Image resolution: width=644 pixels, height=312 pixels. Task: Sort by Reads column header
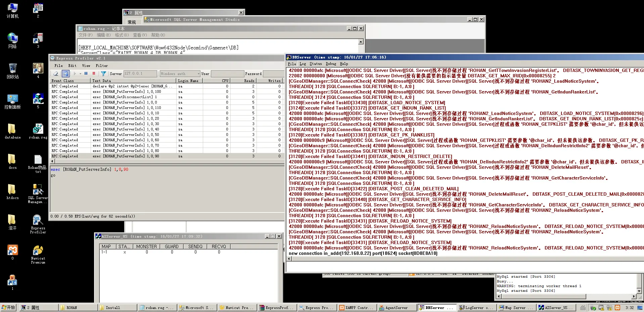[243, 81]
